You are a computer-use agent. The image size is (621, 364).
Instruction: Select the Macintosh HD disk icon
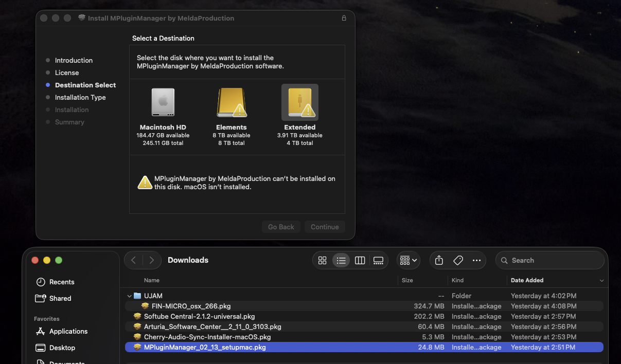(163, 102)
